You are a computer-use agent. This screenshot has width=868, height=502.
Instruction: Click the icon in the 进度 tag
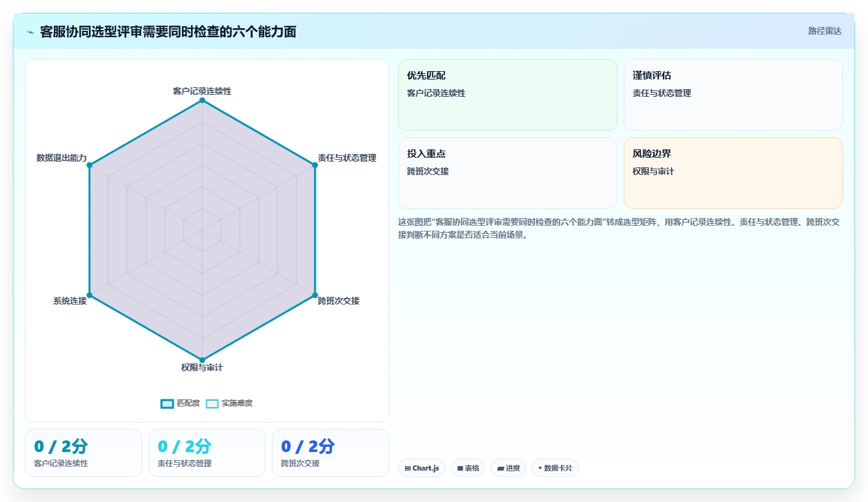click(x=501, y=469)
